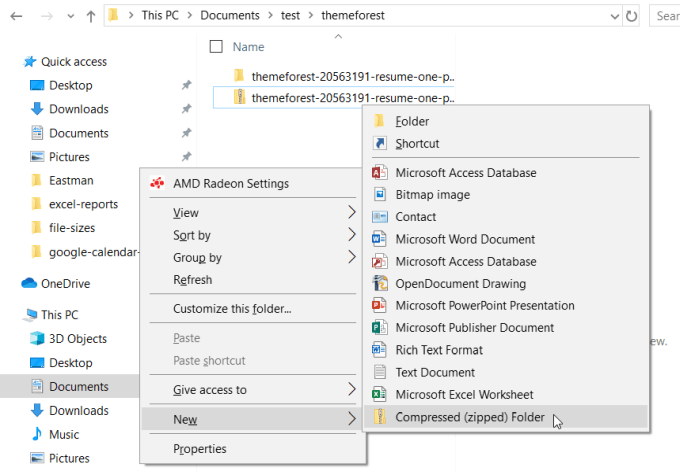Expand the Group by submenu

pos(253,258)
